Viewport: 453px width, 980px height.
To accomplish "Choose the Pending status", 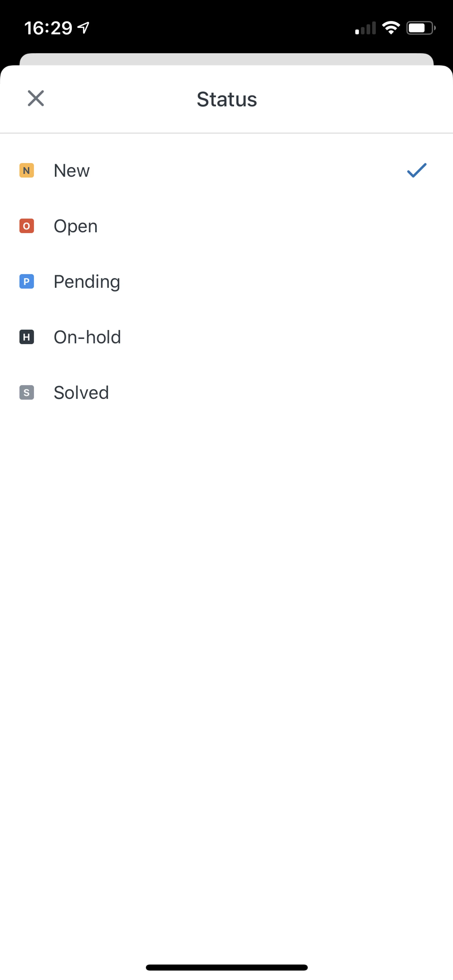I will (x=87, y=281).
